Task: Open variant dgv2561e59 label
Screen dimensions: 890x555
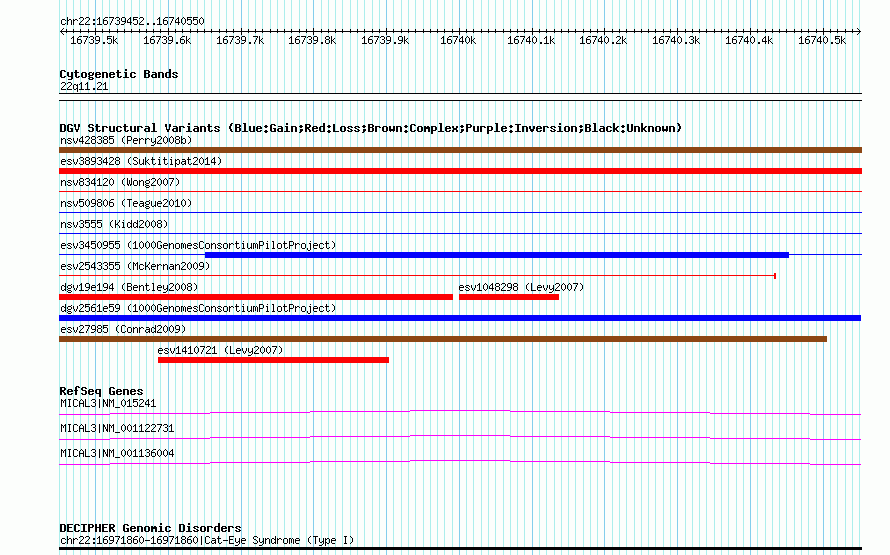Action: pyautogui.click(x=198, y=308)
